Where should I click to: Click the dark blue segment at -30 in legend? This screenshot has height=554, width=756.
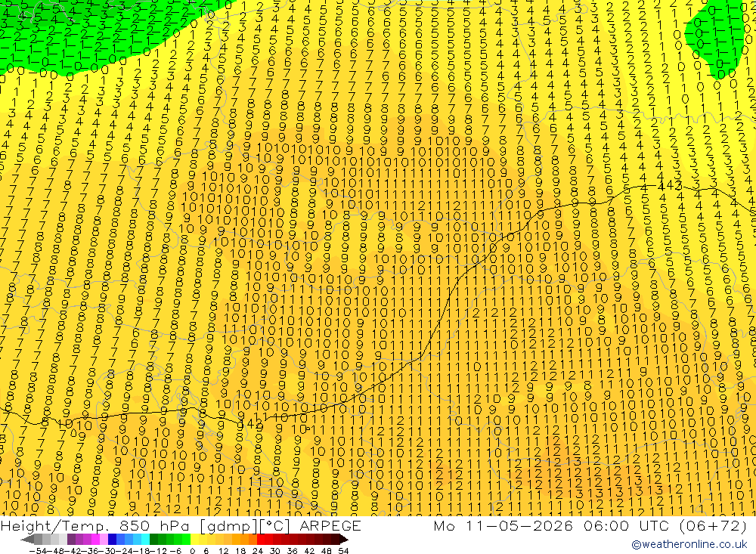coord(112,539)
